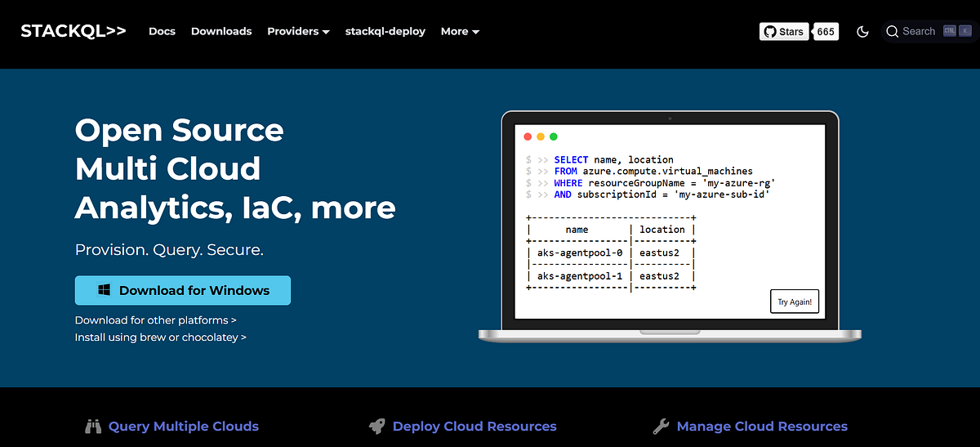Click the wrench icon
Image resolution: width=980 pixels, height=447 pixels.
coord(661,427)
